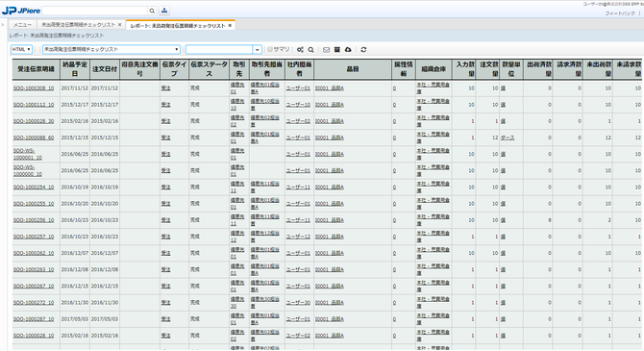
Task: Click the 未出荷数量 column header
Action: (598, 69)
